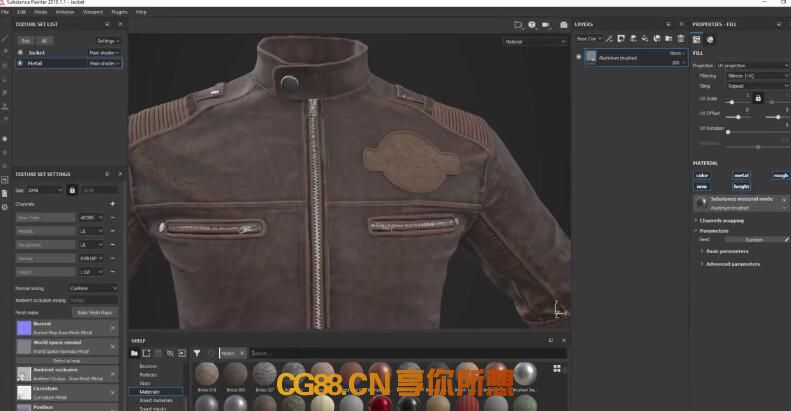Open the shelf folder icon
Screen dimensions: 791x411
[x=134, y=353]
